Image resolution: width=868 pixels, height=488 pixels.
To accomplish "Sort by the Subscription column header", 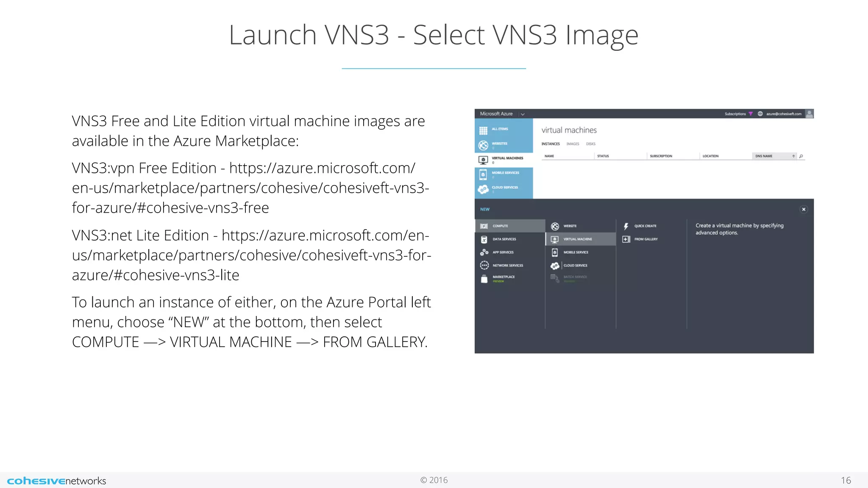I will point(661,156).
